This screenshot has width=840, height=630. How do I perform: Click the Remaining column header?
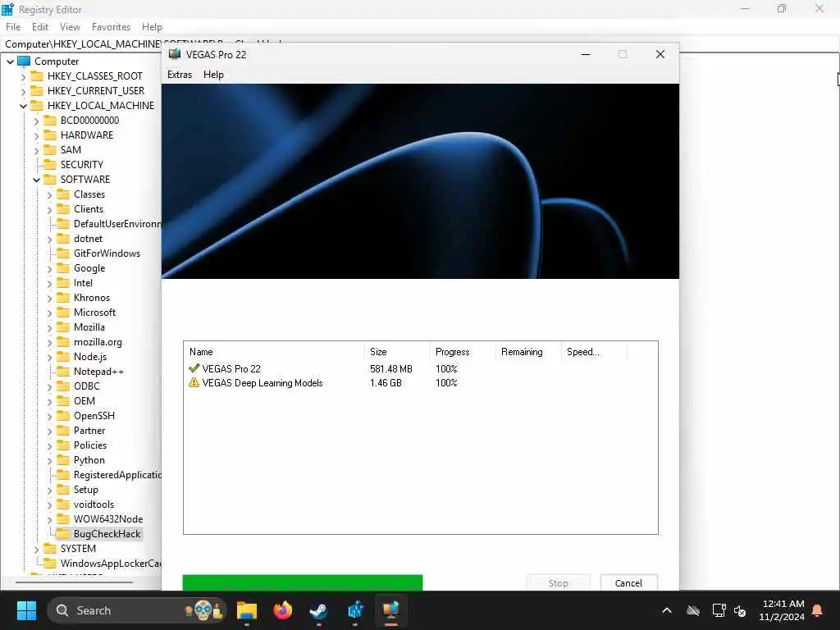tap(527, 352)
